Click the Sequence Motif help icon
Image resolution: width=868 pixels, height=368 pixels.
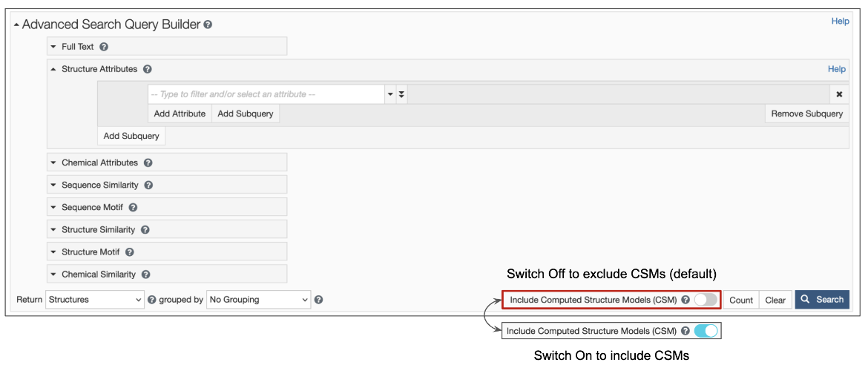133,208
